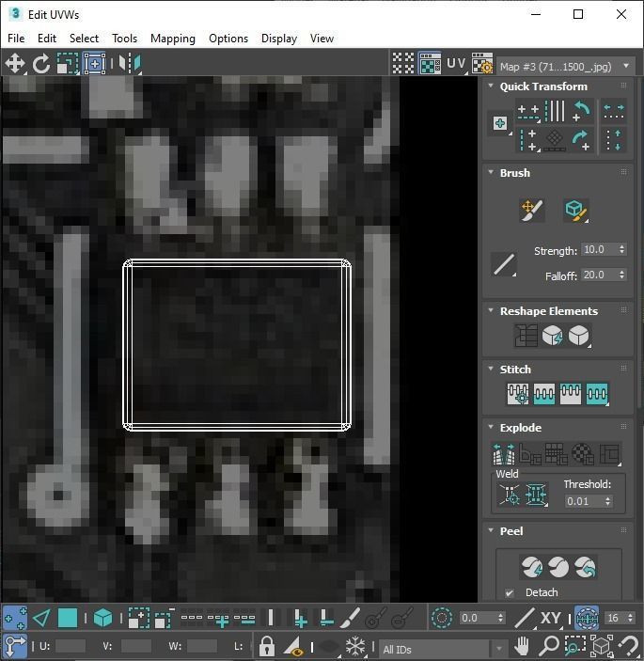Select the Move tool in top toolbar
Image resolution: width=644 pixels, height=661 pixels.
(15, 64)
